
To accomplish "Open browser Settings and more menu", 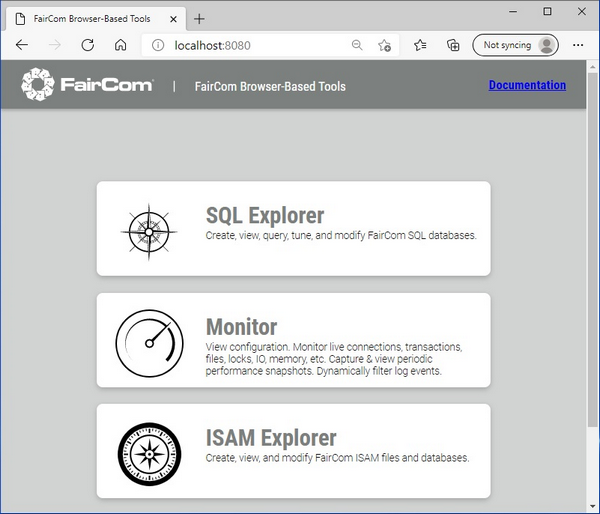I will click(x=578, y=45).
